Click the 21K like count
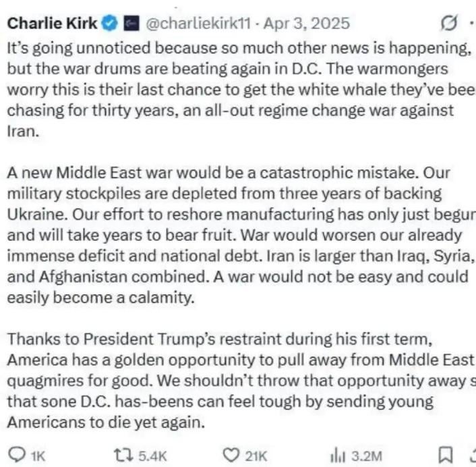476x467 pixels. coord(256,456)
